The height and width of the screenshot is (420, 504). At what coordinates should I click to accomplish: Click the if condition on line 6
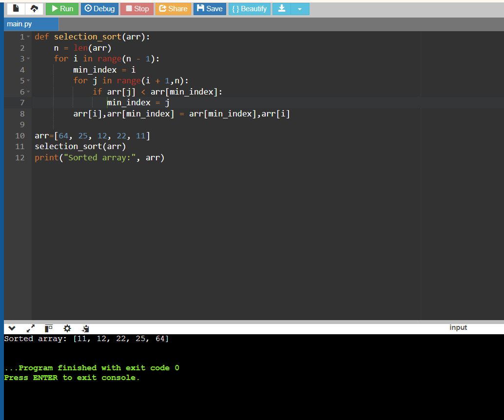tap(157, 92)
